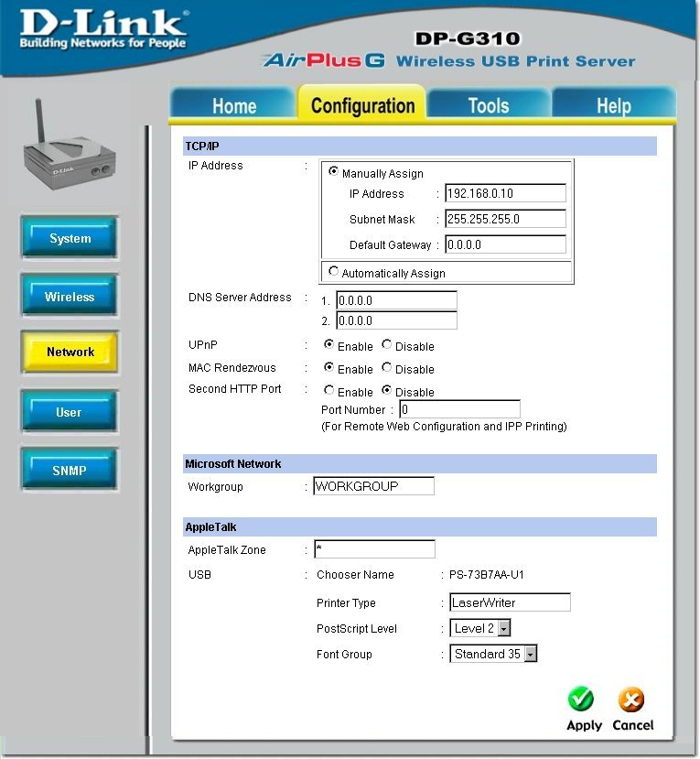The image size is (700, 759).
Task: Select Automatically Assign IP option
Action: (x=333, y=271)
